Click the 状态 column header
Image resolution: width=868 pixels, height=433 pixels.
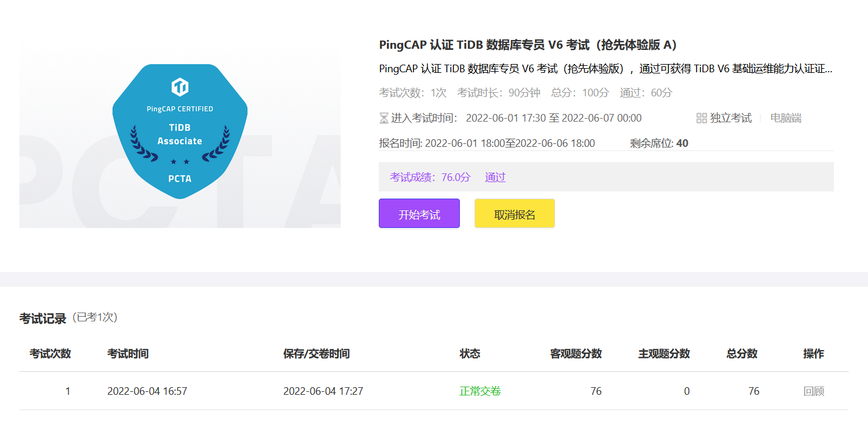(x=470, y=354)
